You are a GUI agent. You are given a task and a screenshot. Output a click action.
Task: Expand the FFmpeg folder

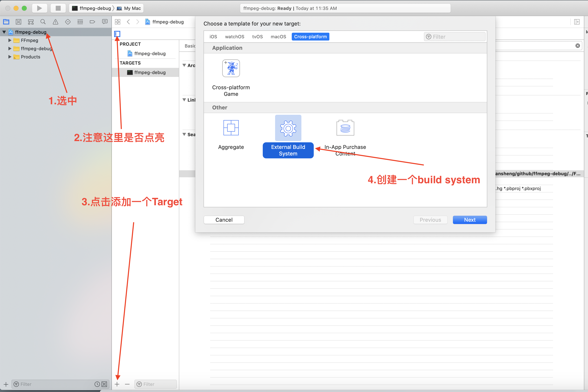pyautogui.click(x=10, y=40)
